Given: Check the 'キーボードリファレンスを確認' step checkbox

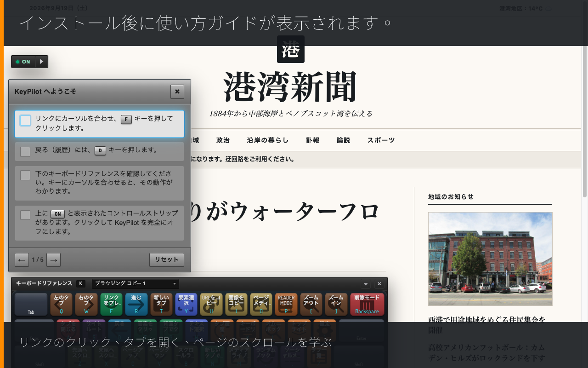Looking at the screenshot, I should pyautogui.click(x=25, y=175).
